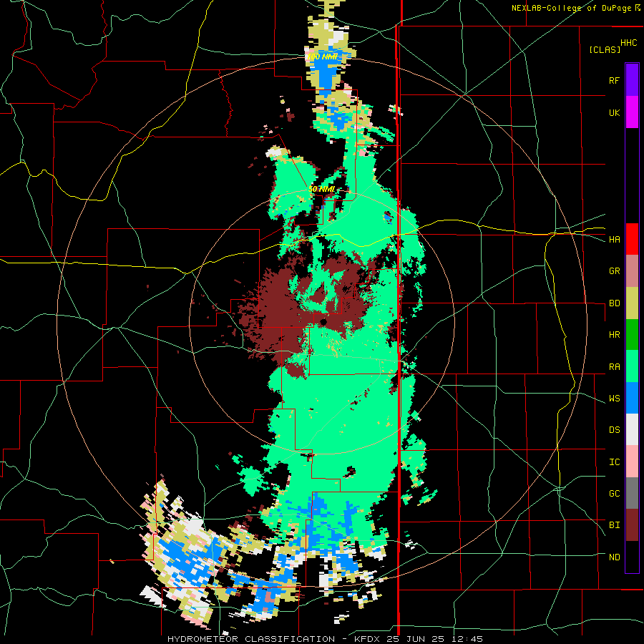Click the BI brown legend swatch
The image size is (644, 644).
click(632, 525)
